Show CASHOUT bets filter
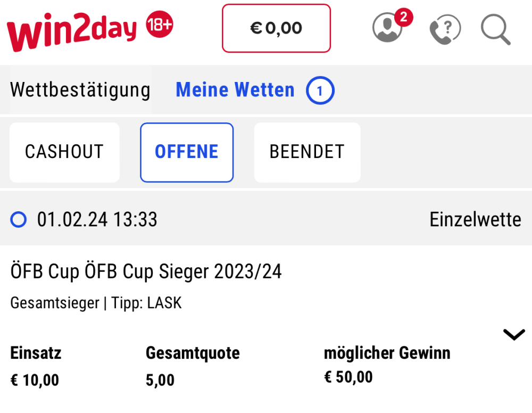 (x=64, y=152)
